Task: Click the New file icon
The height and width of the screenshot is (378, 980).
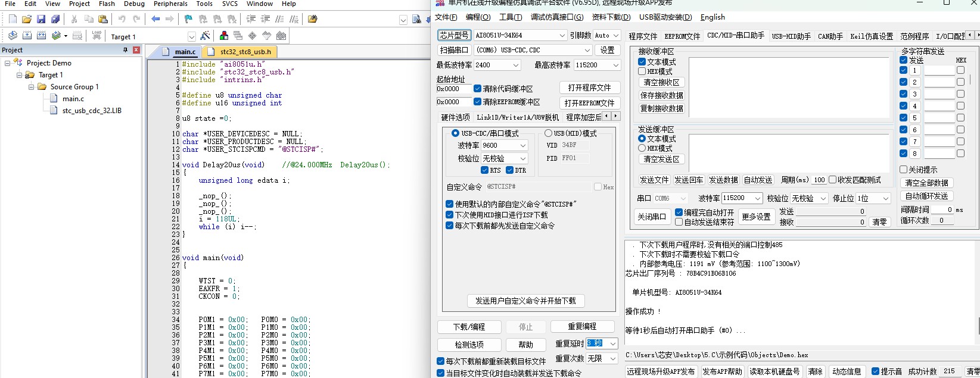Action: click(13, 19)
